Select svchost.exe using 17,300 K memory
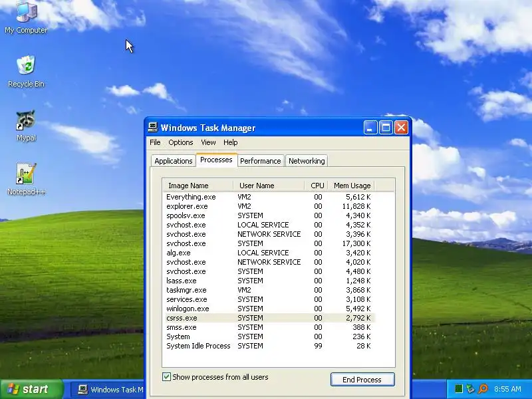This screenshot has width=532, height=399. [x=269, y=243]
